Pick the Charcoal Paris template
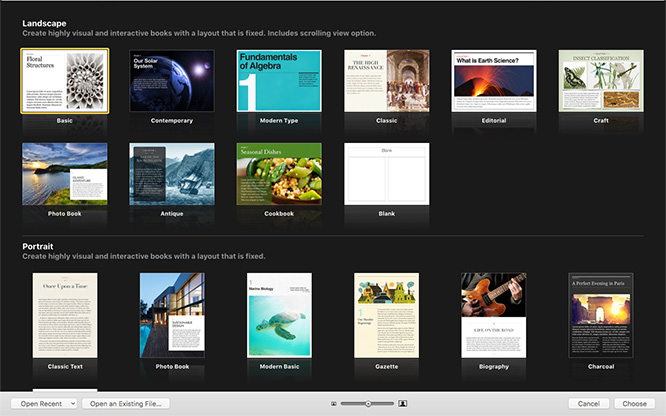 pyautogui.click(x=601, y=315)
